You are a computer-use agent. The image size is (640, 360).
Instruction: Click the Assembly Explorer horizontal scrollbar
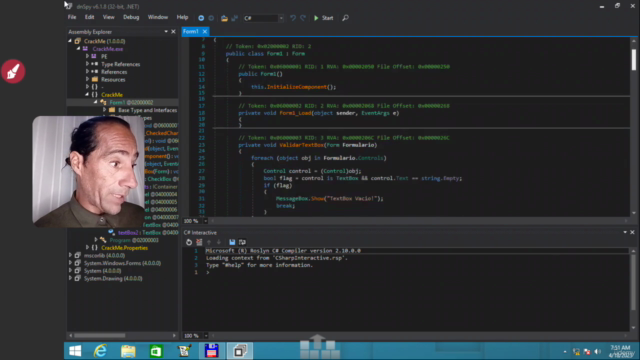coord(100,336)
